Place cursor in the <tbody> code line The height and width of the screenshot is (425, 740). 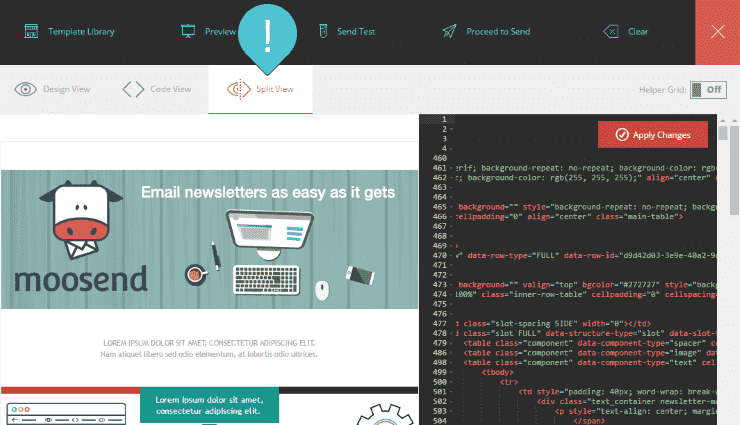click(497, 373)
